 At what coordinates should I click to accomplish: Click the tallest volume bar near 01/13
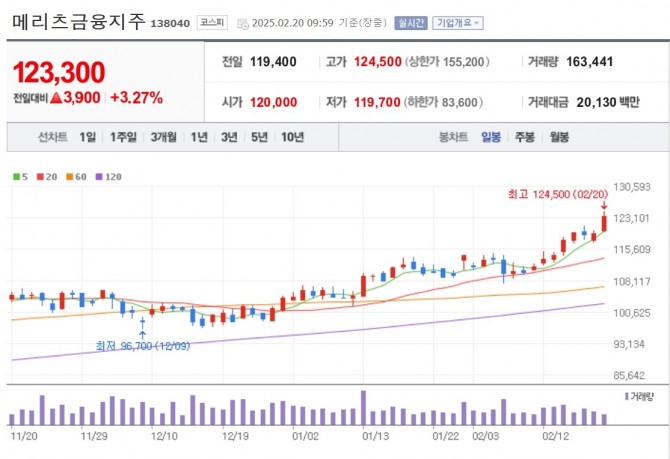(364, 407)
